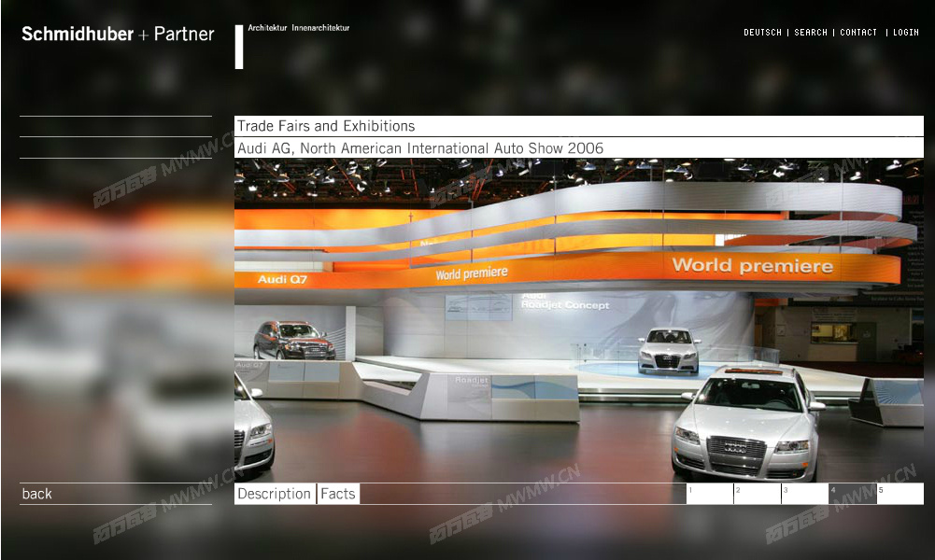Viewport: 935px width, 560px height.
Task: Click the Trade Fairs and Exhibitions heading
Action: point(578,126)
